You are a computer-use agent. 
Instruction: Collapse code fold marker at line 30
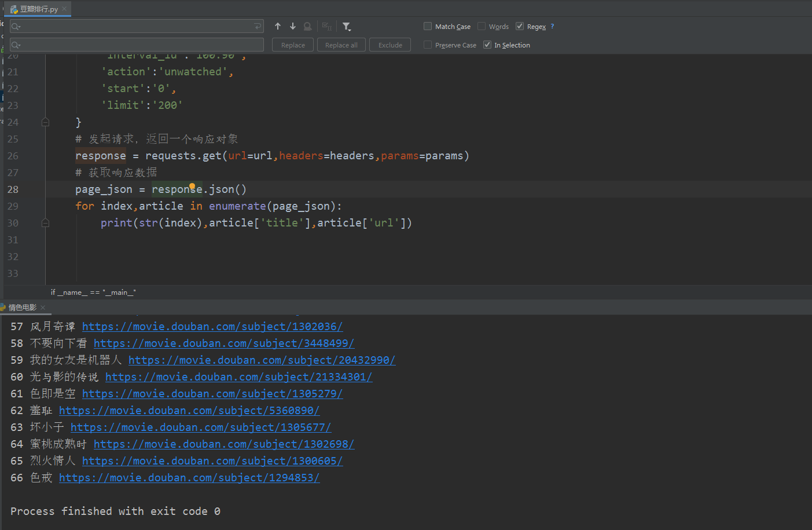pyautogui.click(x=45, y=223)
